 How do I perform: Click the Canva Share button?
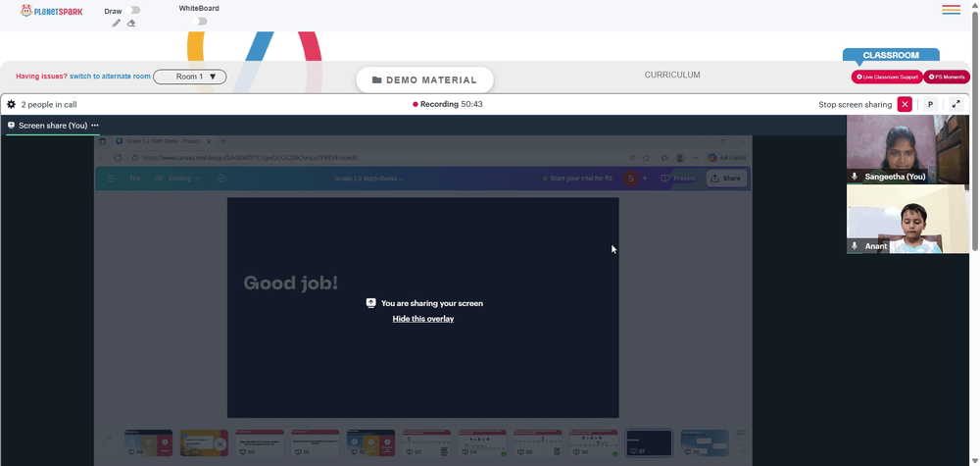tap(725, 179)
